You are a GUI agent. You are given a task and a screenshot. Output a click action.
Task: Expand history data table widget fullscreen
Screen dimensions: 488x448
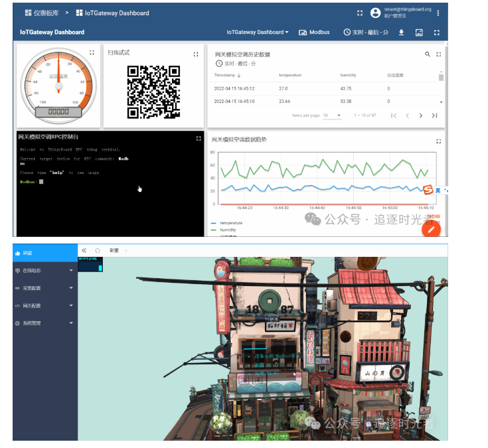(438, 54)
